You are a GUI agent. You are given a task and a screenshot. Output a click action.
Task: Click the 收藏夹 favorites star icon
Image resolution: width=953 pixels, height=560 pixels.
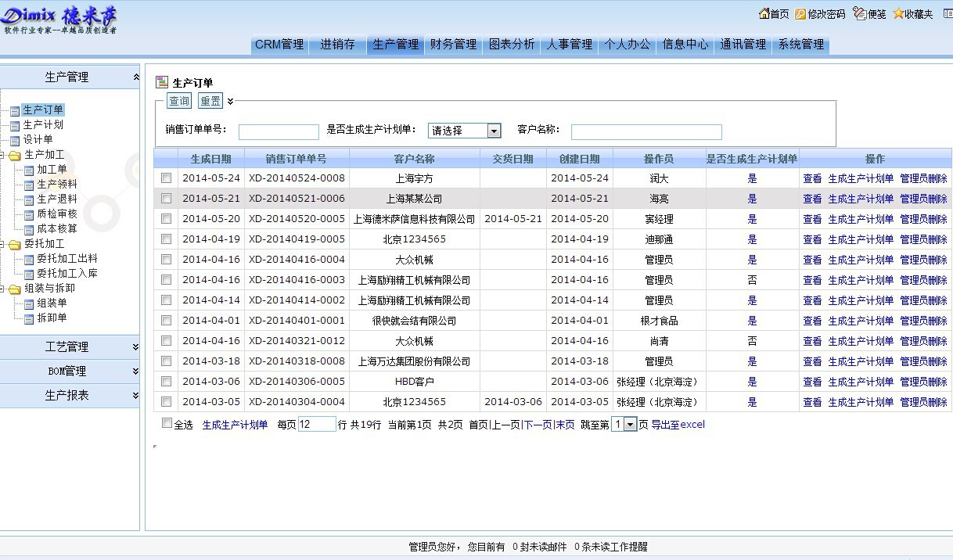(x=898, y=14)
